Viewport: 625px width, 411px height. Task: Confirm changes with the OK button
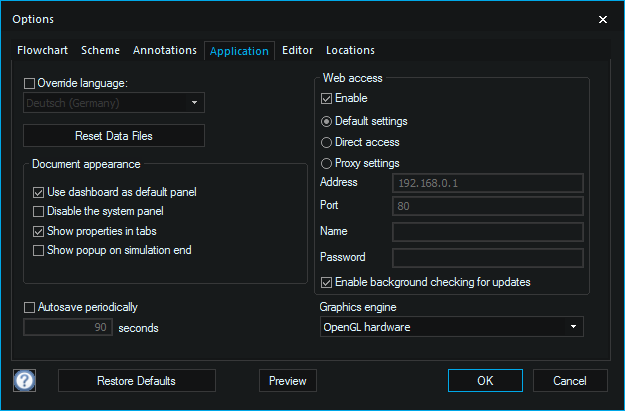coord(485,381)
